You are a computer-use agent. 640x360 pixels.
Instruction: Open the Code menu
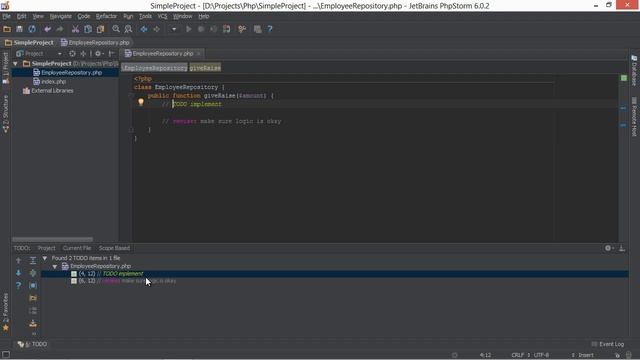coord(84,16)
